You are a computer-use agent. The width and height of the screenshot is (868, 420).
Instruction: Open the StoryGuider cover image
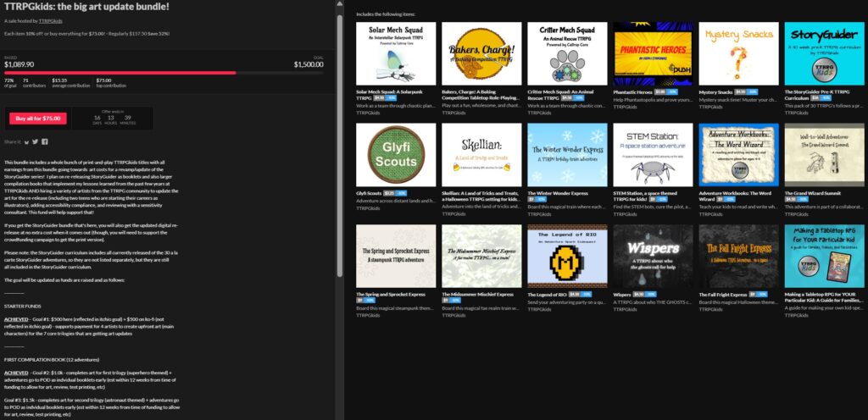[x=824, y=53]
